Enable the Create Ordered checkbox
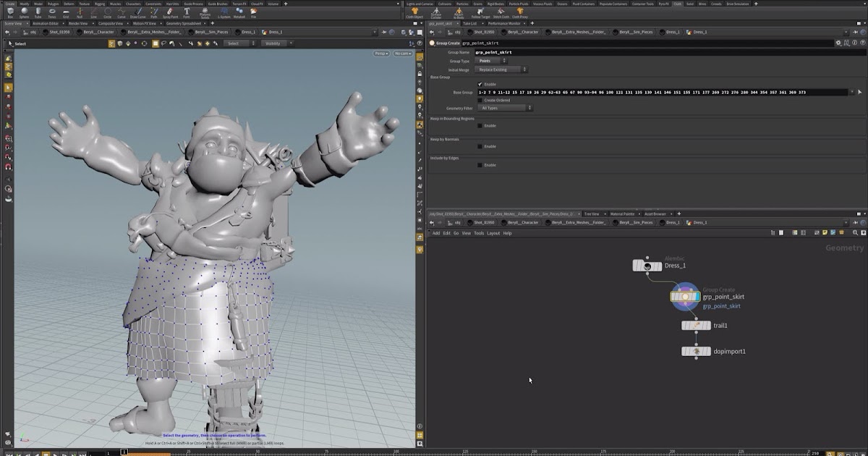This screenshot has height=456, width=868. coord(480,100)
